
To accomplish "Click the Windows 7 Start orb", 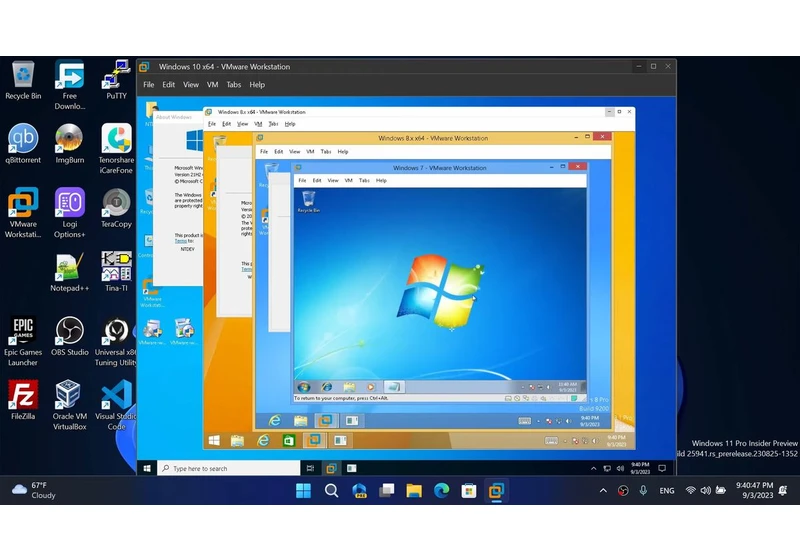I will coord(304,387).
